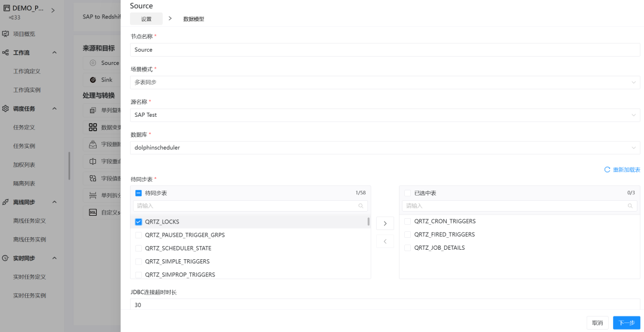Check the QRTZ_JOB_DETAILS checkbox
This screenshot has width=644, height=332.
(407, 248)
